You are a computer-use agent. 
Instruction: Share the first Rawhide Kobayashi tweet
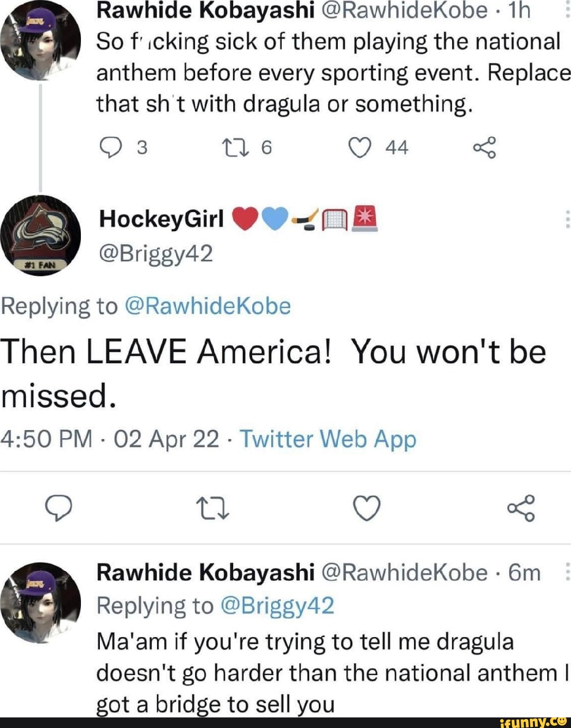(x=484, y=148)
